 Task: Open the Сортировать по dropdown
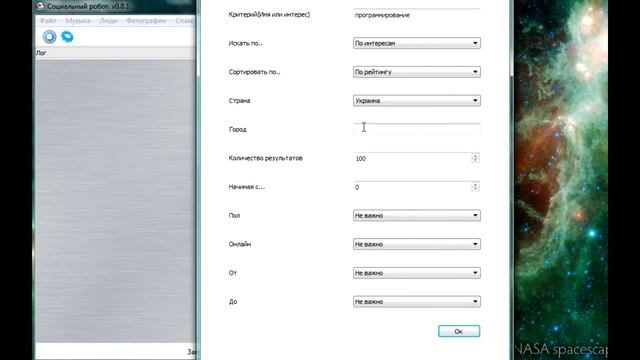(x=417, y=72)
